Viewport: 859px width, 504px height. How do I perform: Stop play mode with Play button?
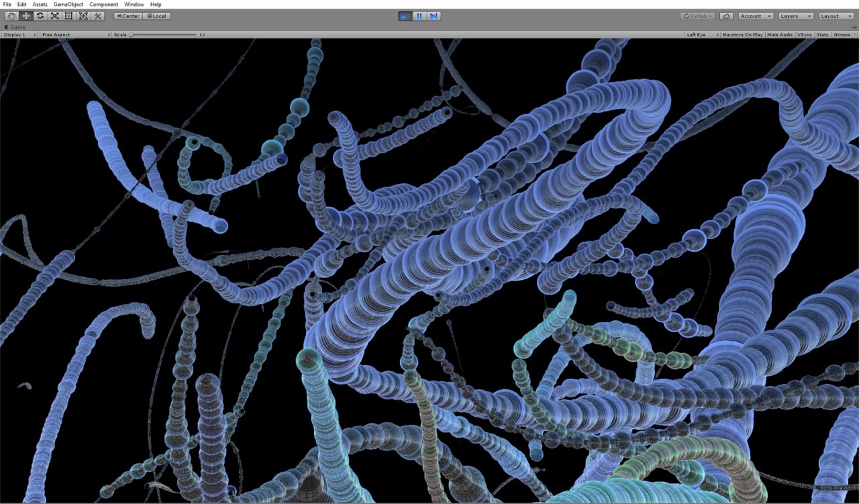pyautogui.click(x=405, y=16)
